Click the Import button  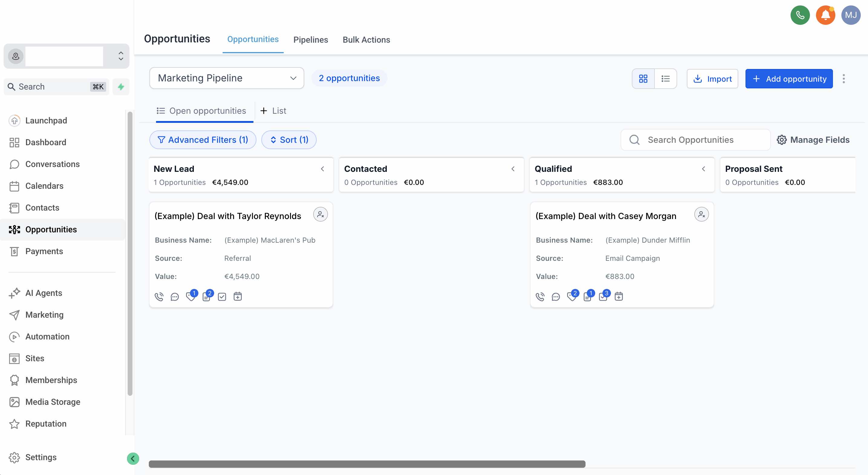click(712, 79)
